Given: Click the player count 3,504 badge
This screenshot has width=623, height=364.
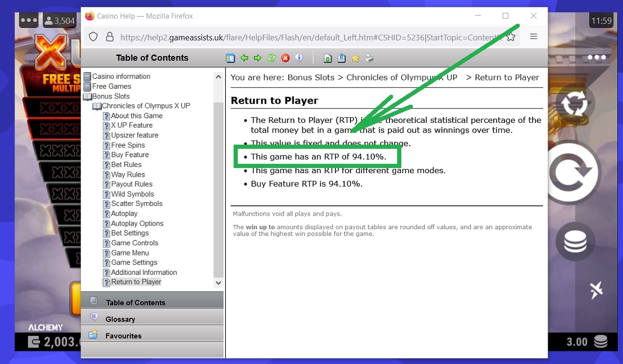Looking at the screenshot, I should pyautogui.click(x=60, y=21).
